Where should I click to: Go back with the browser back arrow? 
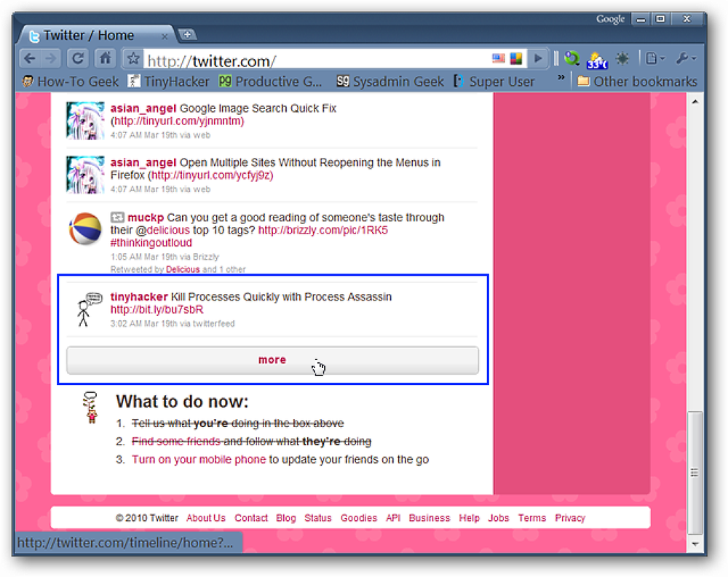click(30, 58)
